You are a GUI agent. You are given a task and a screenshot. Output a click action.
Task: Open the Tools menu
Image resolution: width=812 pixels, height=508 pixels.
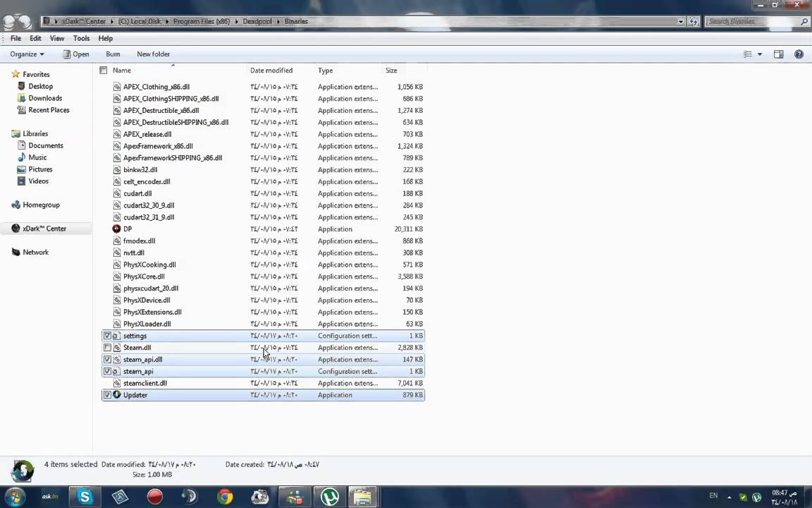(81, 38)
